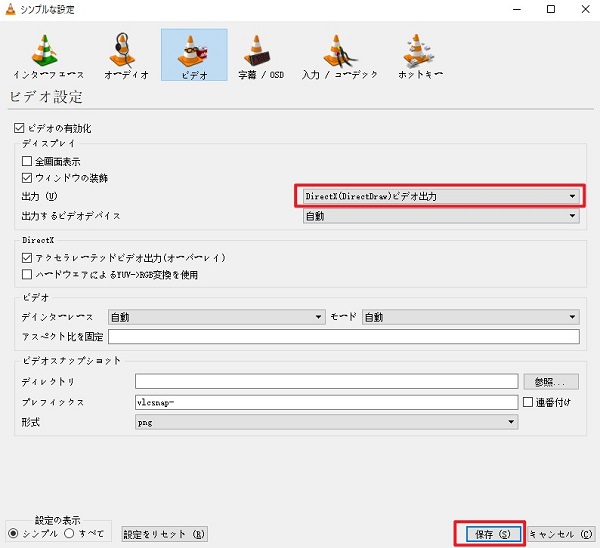Click the 設定をリセット button
The width and height of the screenshot is (600, 548).
(x=165, y=534)
